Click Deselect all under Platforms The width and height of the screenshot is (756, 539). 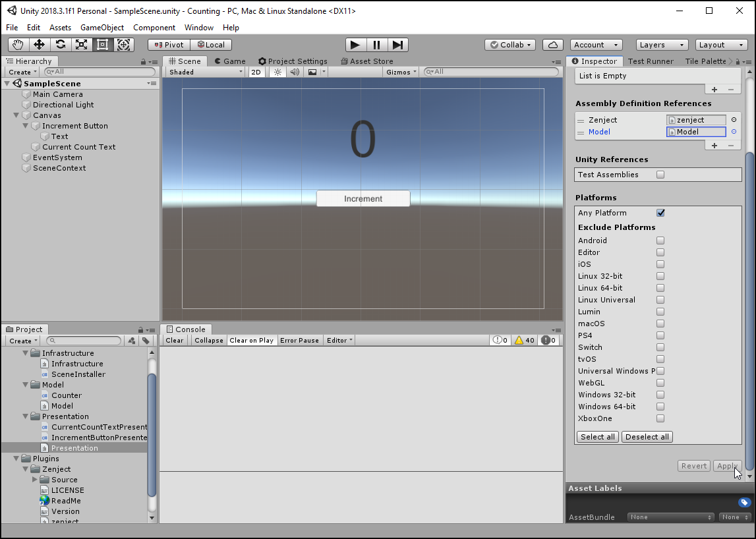coord(646,436)
